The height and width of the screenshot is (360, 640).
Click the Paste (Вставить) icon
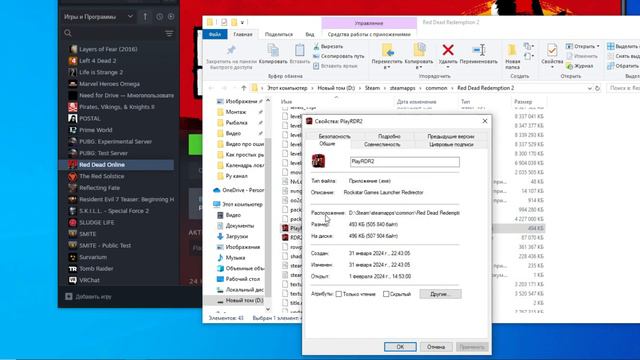pos(300,50)
